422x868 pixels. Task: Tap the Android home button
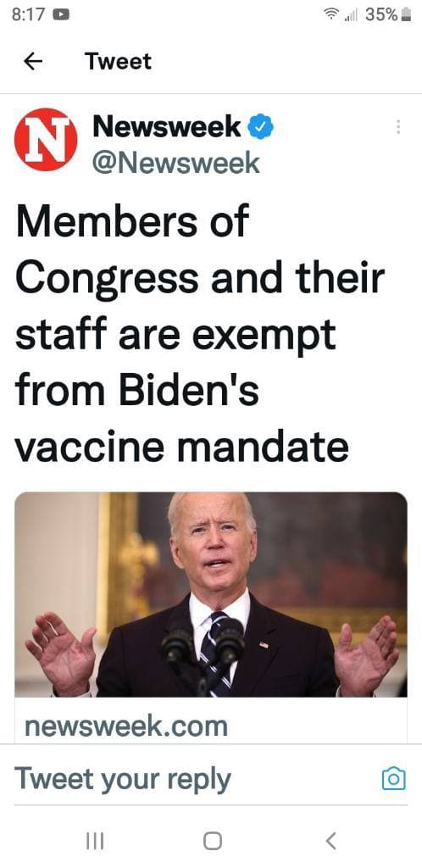coord(213,842)
